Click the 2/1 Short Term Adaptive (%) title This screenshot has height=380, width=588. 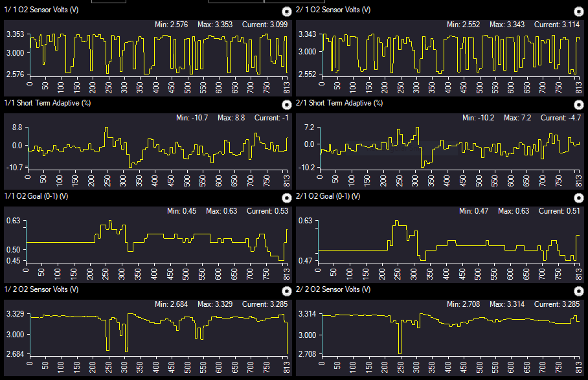(339, 103)
